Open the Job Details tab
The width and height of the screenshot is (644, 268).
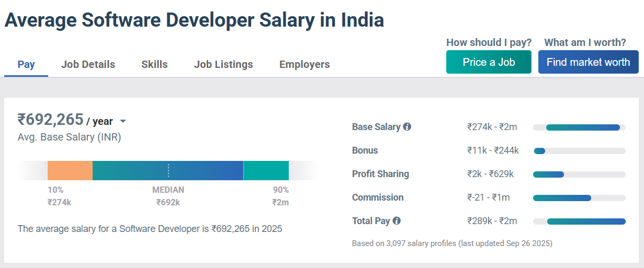88,64
